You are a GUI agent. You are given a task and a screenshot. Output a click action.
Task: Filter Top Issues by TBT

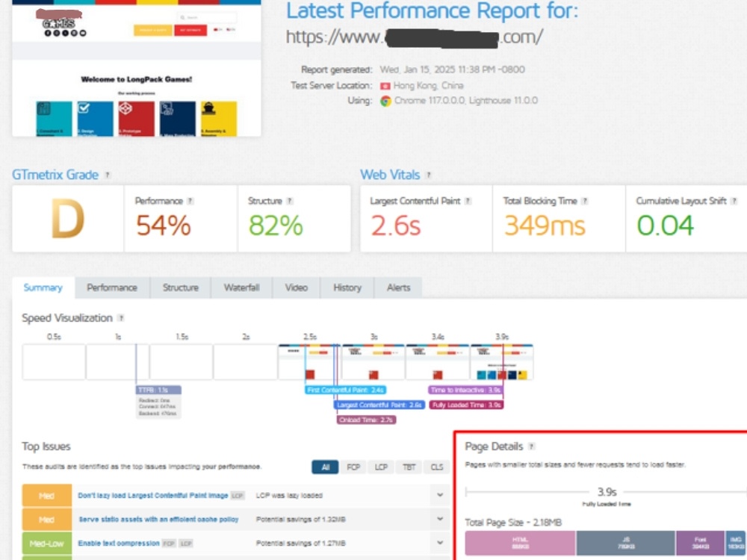point(409,467)
